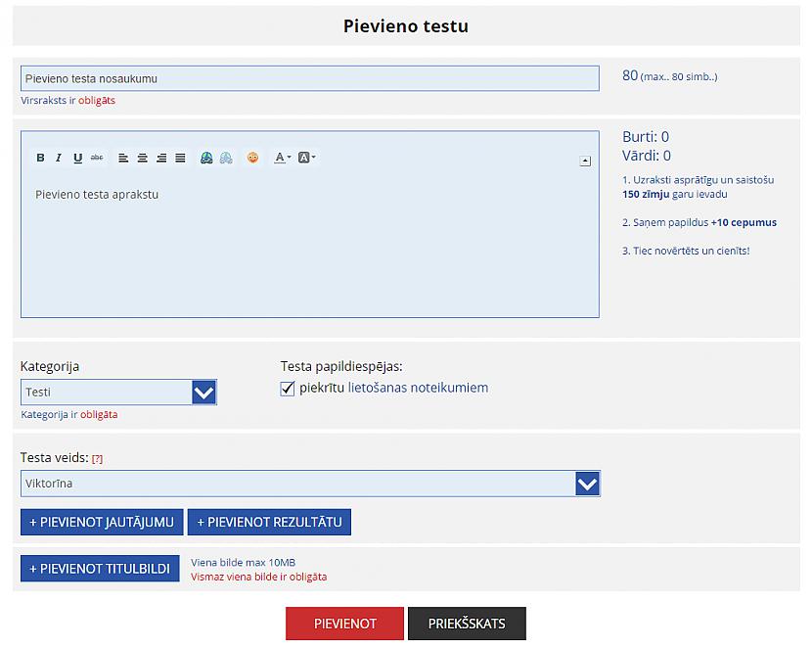This screenshot has width=812, height=648.
Task: Click the test title input field
Action: click(x=310, y=78)
